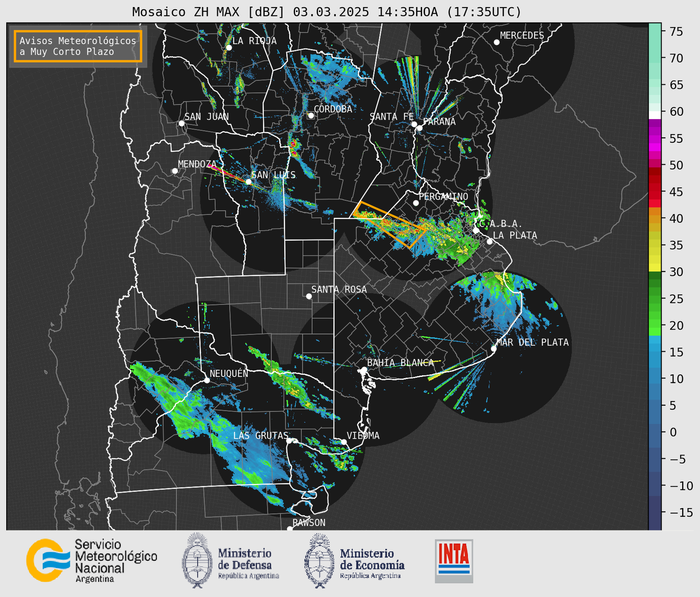Click the 25 dBZ green band on the scale
The image size is (700, 597).
tap(655, 298)
